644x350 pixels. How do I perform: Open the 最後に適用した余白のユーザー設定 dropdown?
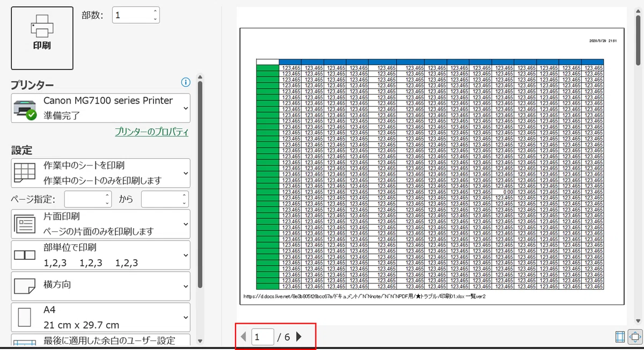101,340
